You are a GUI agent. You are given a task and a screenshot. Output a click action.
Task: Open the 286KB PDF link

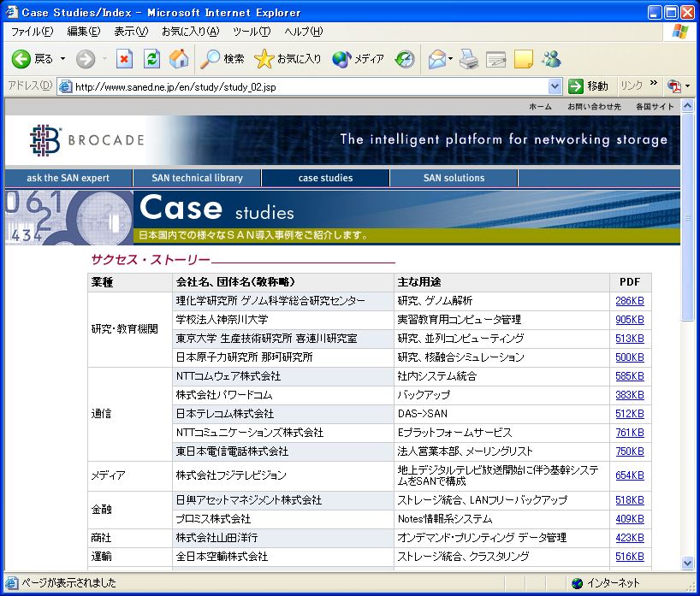tap(630, 301)
